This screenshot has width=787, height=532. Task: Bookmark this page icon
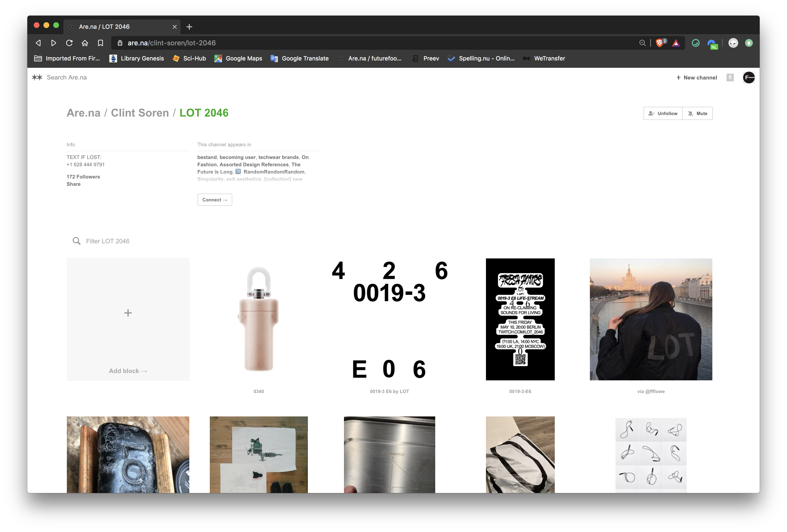point(101,43)
